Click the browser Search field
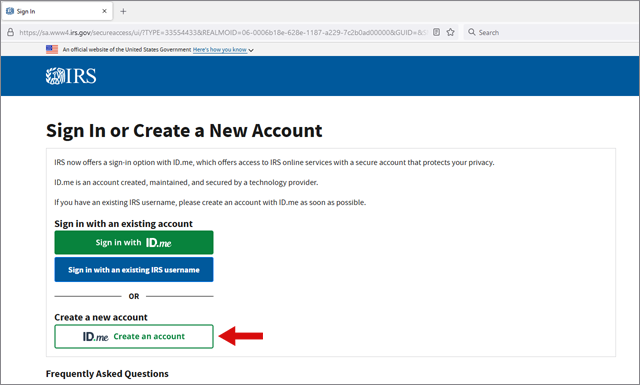 [x=551, y=32]
